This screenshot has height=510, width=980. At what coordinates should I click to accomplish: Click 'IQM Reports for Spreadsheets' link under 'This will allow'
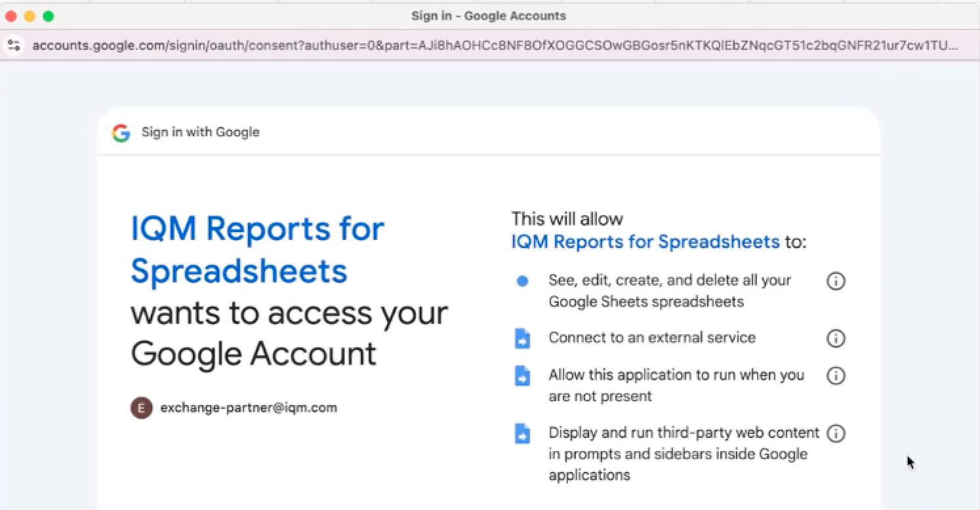pyautogui.click(x=645, y=242)
